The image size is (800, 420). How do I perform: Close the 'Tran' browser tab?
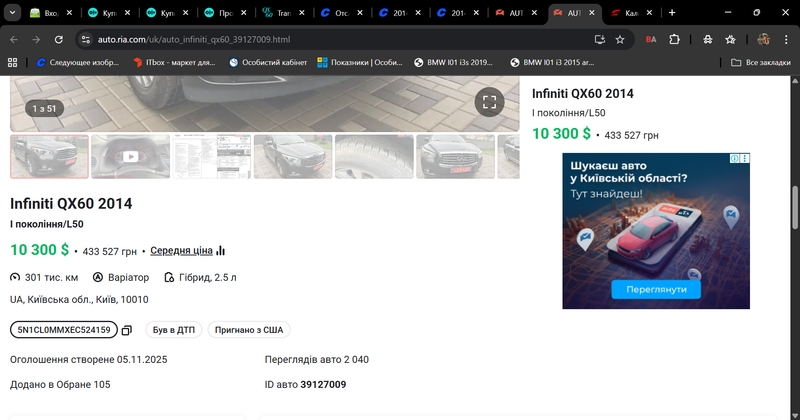tap(302, 13)
